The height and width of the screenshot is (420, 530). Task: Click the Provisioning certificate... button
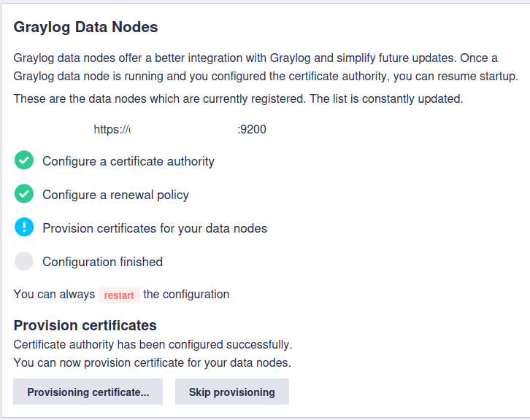pyautogui.click(x=88, y=392)
